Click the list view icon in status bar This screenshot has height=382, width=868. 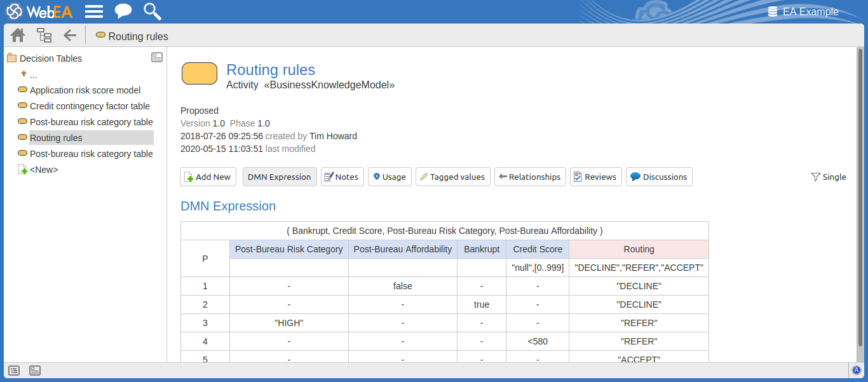click(14, 371)
